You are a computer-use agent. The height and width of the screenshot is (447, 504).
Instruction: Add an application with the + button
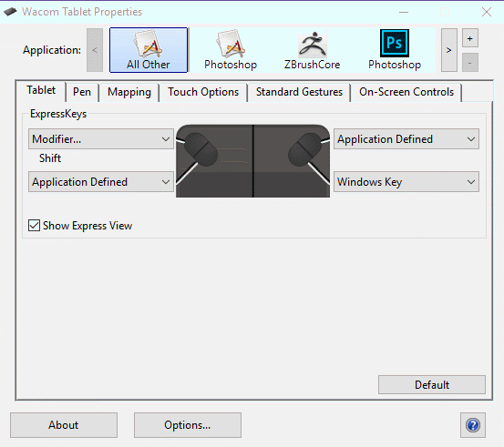click(470, 38)
